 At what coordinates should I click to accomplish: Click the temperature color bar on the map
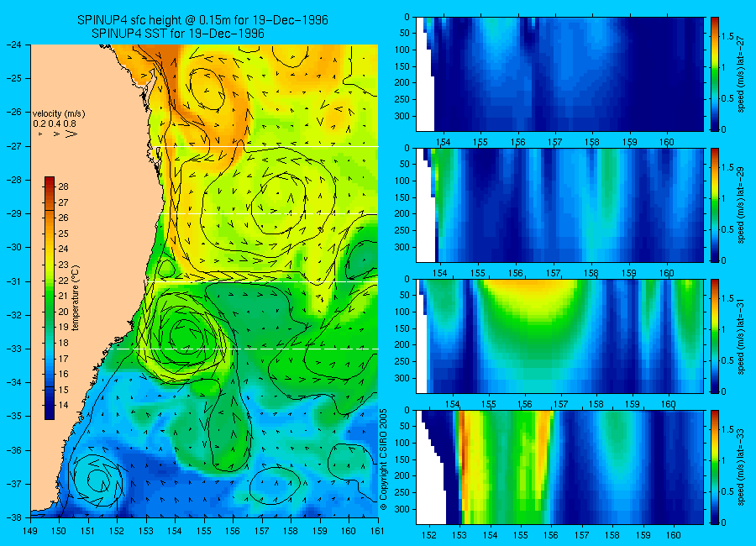coord(50,297)
